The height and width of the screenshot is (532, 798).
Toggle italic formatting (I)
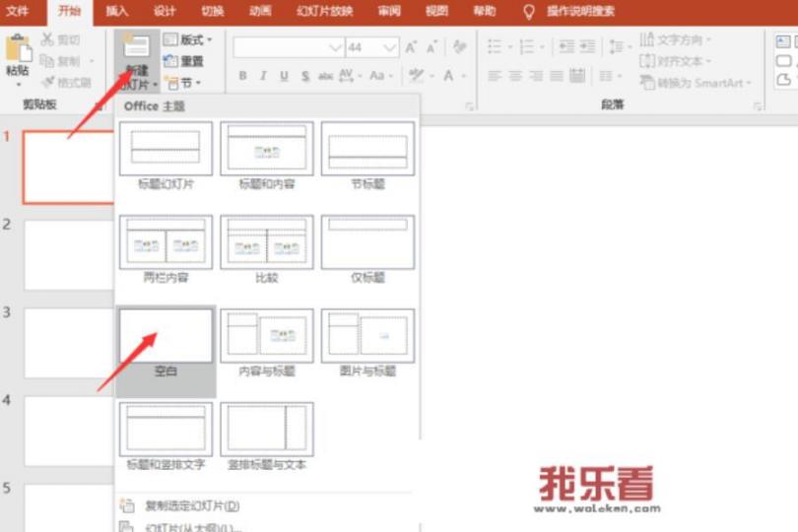pos(263,76)
